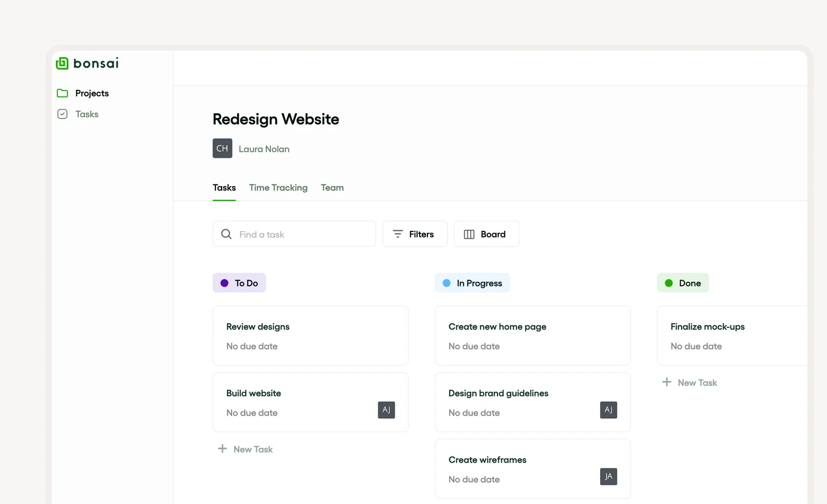The height and width of the screenshot is (504, 827).
Task: Open Create wireframes task title
Action: point(487,460)
